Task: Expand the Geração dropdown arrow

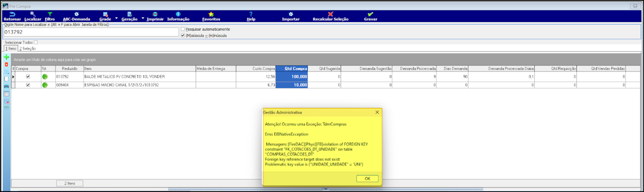Action: [143, 18]
